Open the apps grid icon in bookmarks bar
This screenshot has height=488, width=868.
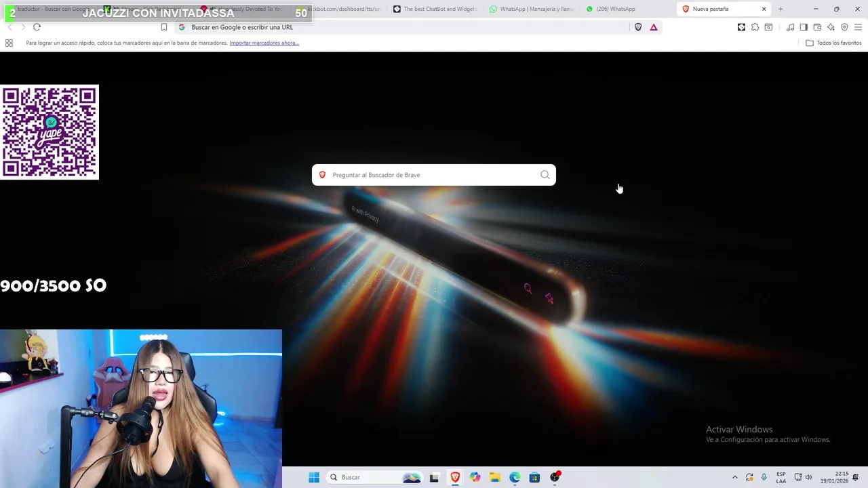click(x=9, y=43)
